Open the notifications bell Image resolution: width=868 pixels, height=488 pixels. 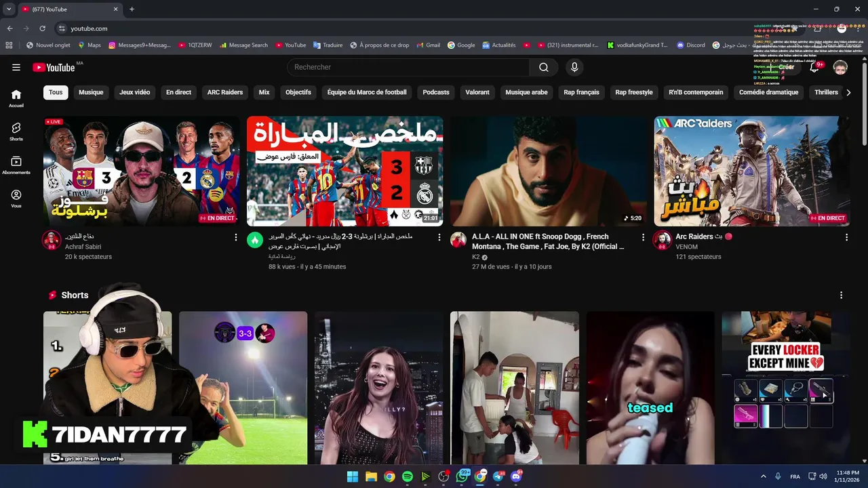click(x=815, y=67)
